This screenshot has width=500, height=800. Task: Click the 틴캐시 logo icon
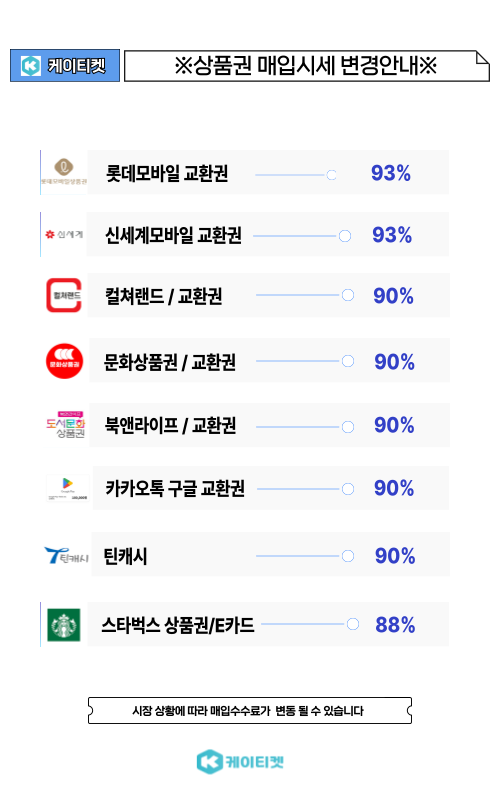[x=66, y=556]
